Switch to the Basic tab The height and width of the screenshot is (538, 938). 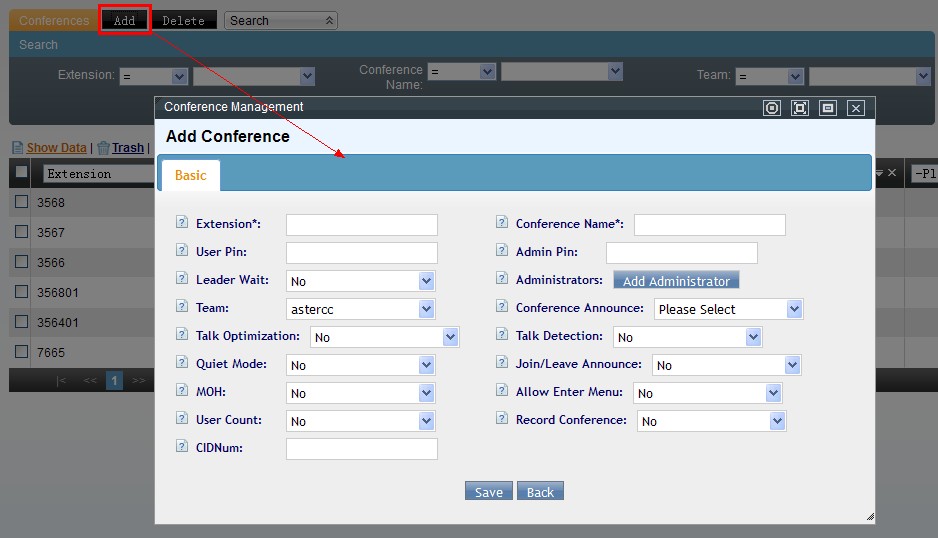190,175
